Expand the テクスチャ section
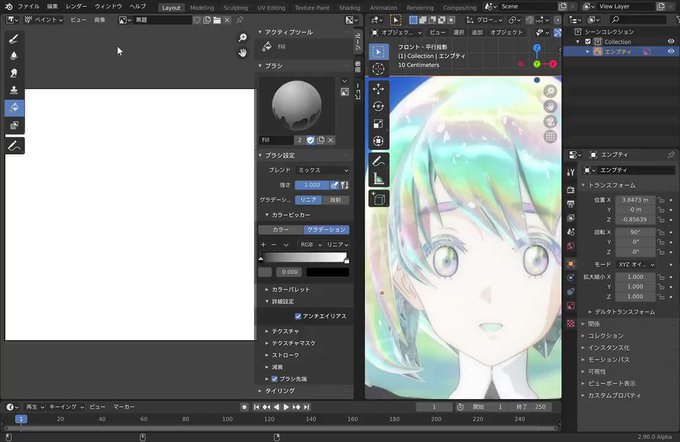 [285, 331]
